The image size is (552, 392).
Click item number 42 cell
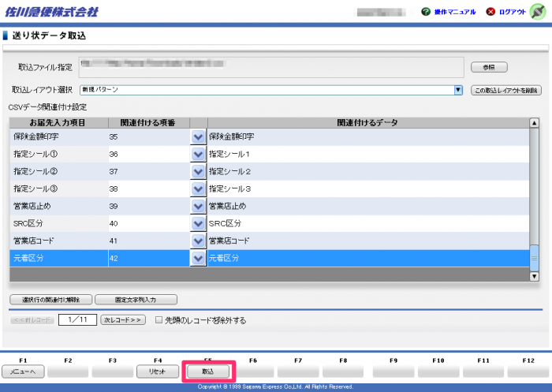click(149, 258)
